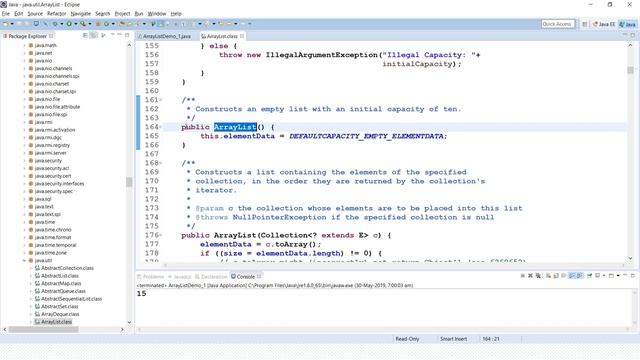Minimize the Package Explorer view
The height and width of the screenshot is (360, 640).
pyautogui.click(x=119, y=35)
